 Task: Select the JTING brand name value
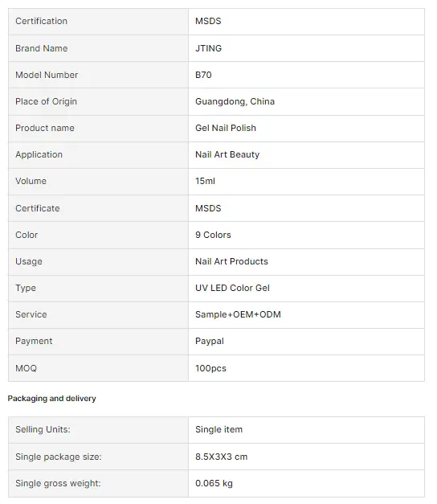(x=208, y=48)
